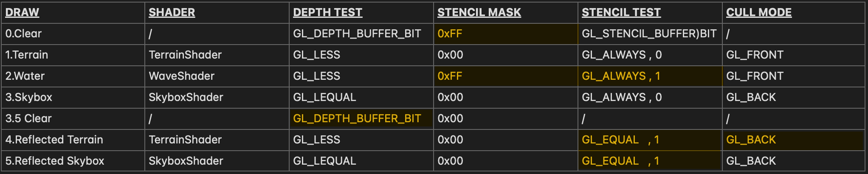The height and width of the screenshot is (174, 868).
Task: Select the GL_STENCIL_BUFFER)BIT cell
Action: 649,34
